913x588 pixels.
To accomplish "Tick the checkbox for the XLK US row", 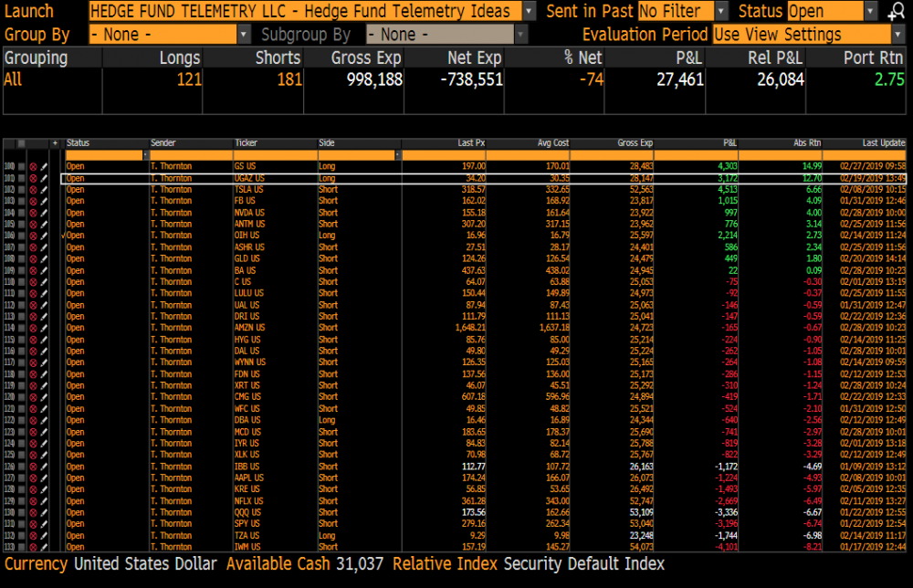I will click(22, 455).
